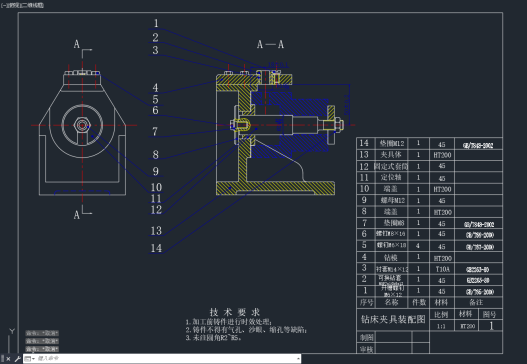This screenshot has height=364, width=527.
Task: Select the 审核 cell in title block
Action: (x=366, y=349)
